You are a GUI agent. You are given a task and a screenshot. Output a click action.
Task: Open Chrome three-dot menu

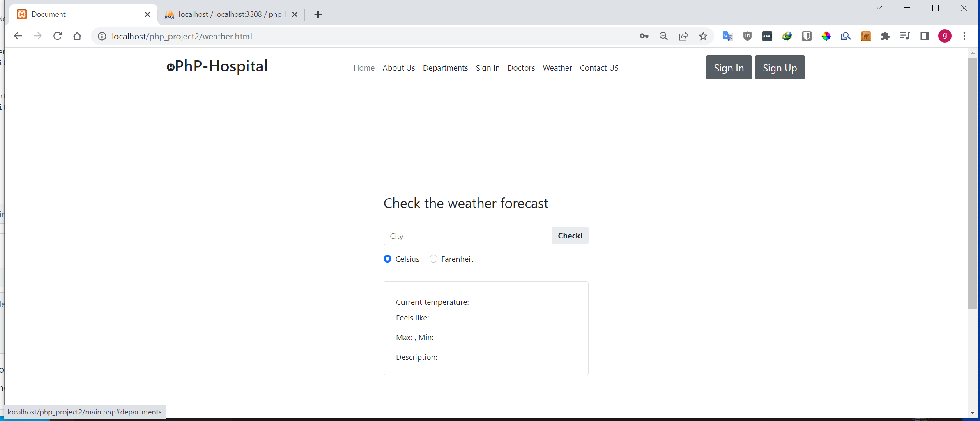click(964, 36)
